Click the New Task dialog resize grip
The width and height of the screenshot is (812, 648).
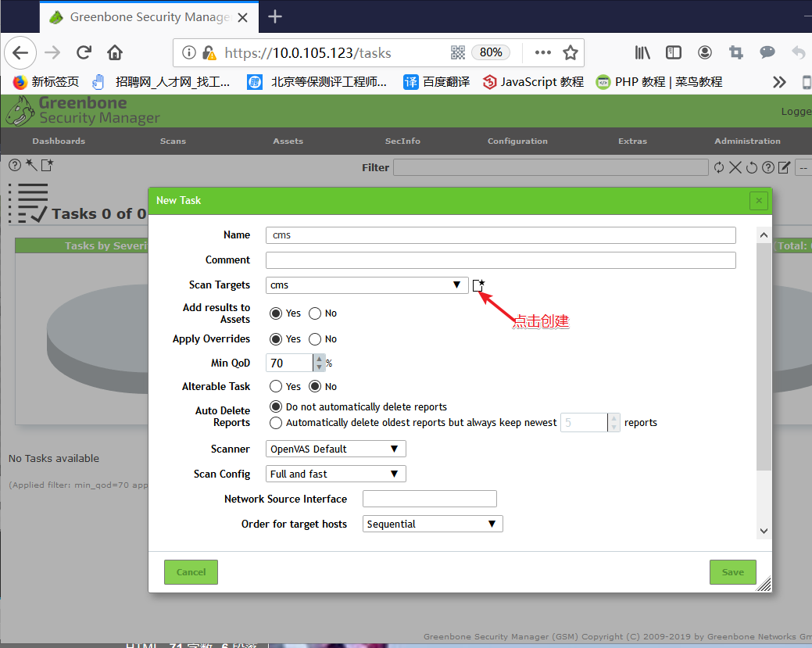[764, 584]
